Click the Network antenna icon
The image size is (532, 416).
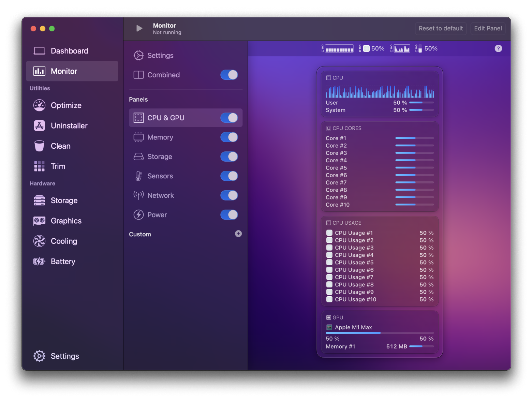click(x=138, y=195)
